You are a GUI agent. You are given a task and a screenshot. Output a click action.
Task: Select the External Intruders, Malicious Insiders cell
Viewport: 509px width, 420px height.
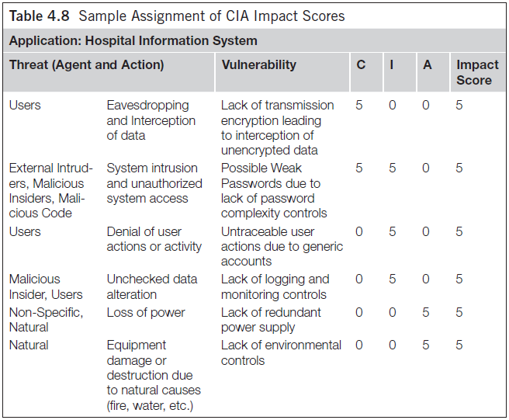[x=51, y=190]
